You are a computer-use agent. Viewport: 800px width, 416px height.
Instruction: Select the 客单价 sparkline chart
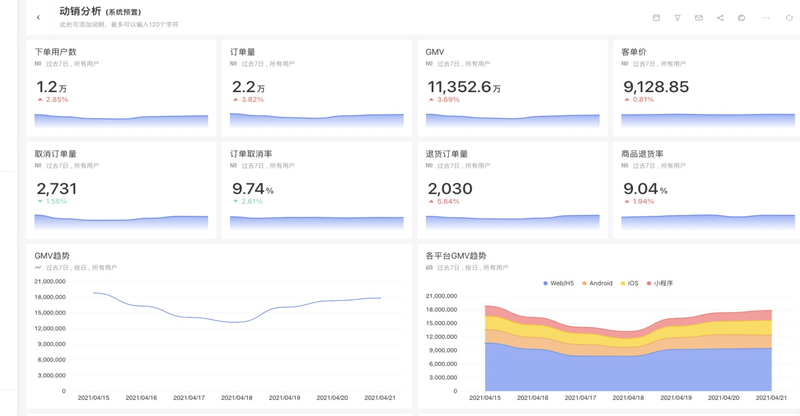point(708,120)
